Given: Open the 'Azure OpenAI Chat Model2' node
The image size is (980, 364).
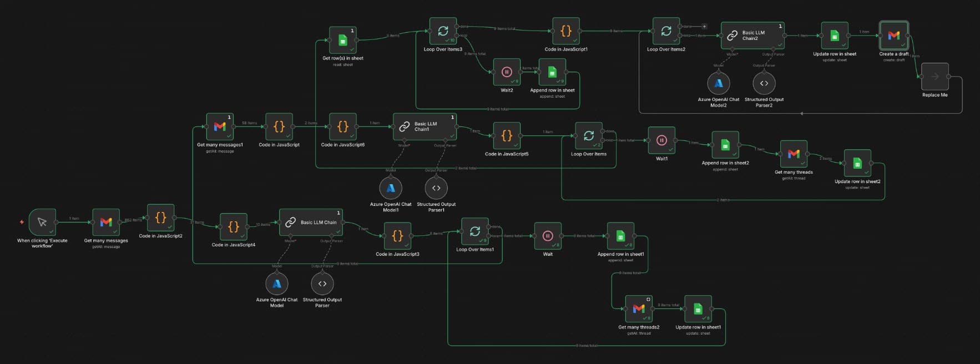Looking at the screenshot, I should 719,83.
